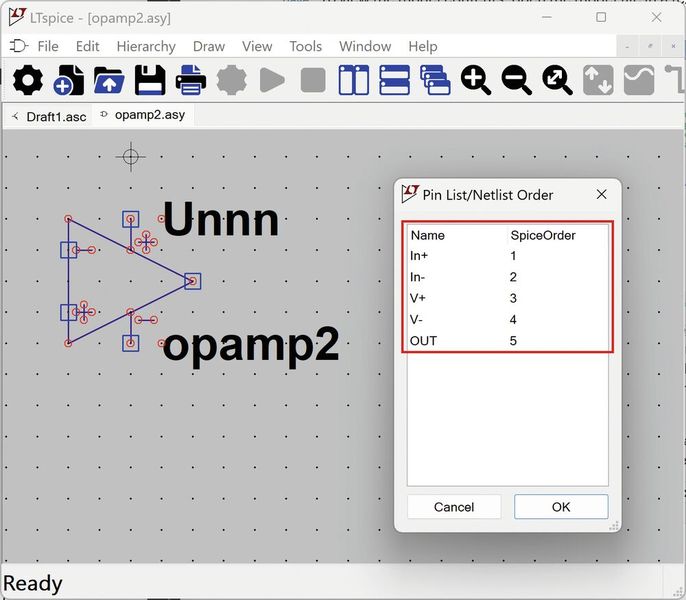Select the V+ pin row

(x=508, y=298)
